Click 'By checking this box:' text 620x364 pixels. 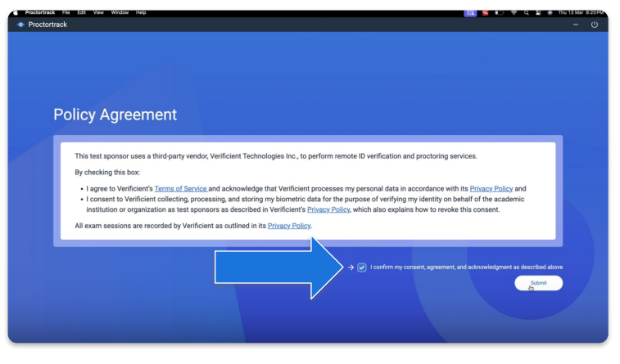[107, 173]
